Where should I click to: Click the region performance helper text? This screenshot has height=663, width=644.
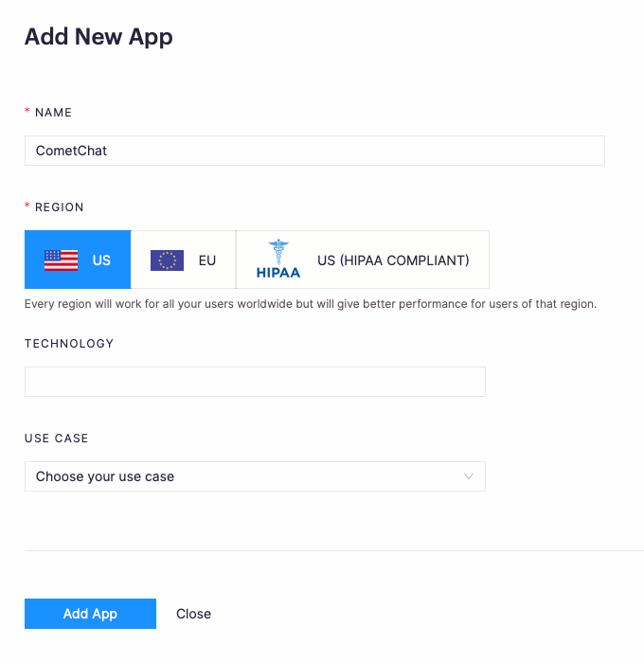click(x=311, y=305)
